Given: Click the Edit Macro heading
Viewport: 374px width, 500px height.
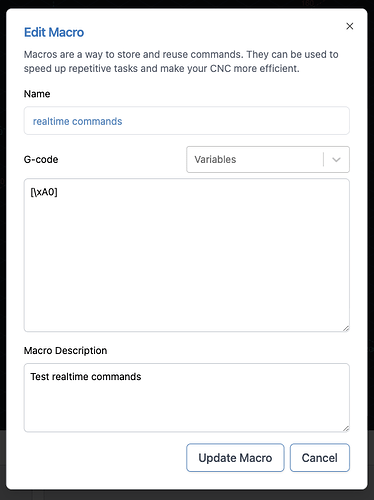Looking at the screenshot, I should 54,32.
